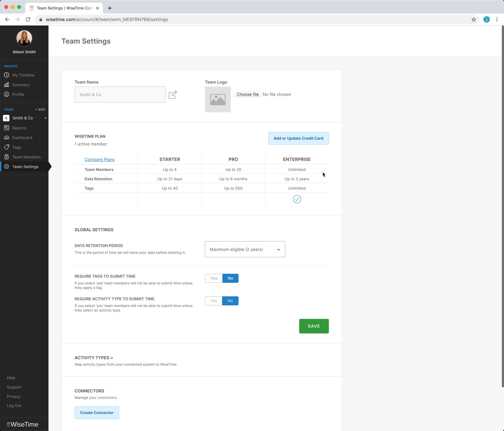The width and height of the screenshot is (504, 431).
Task: Set Require Tags to Yes
Action: pos(214,278)
